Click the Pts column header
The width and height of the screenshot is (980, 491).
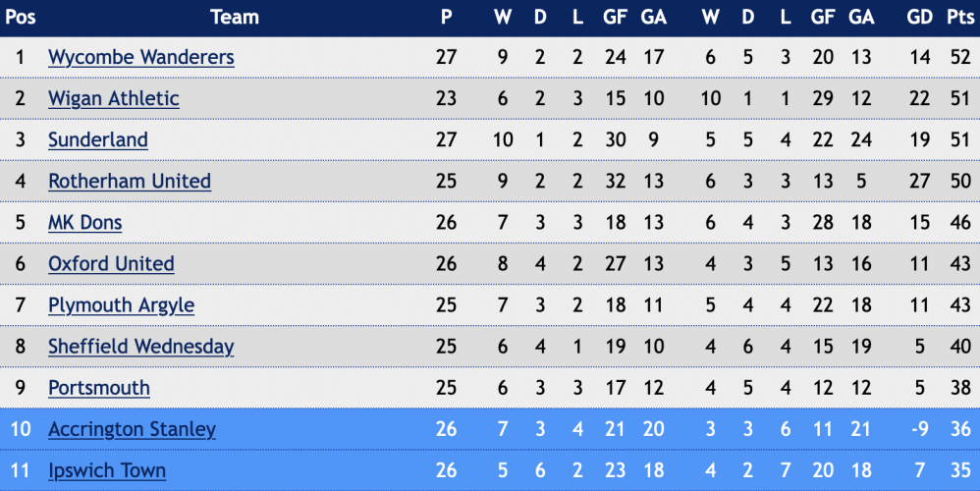click(960, 17)
